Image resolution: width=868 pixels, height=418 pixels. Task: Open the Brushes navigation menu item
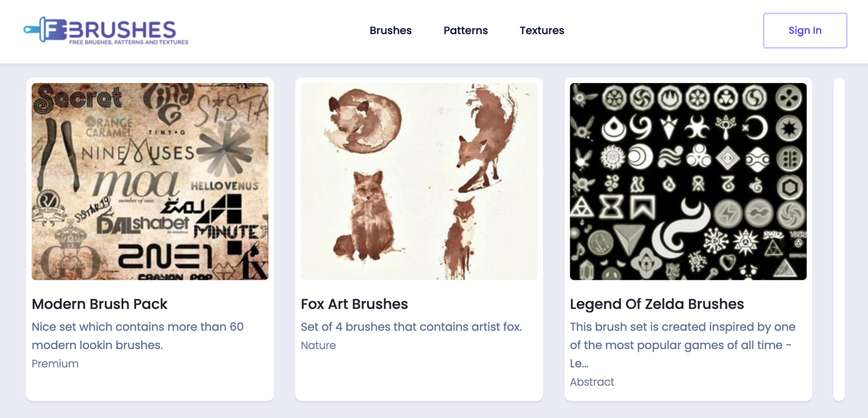coord(390,30)
